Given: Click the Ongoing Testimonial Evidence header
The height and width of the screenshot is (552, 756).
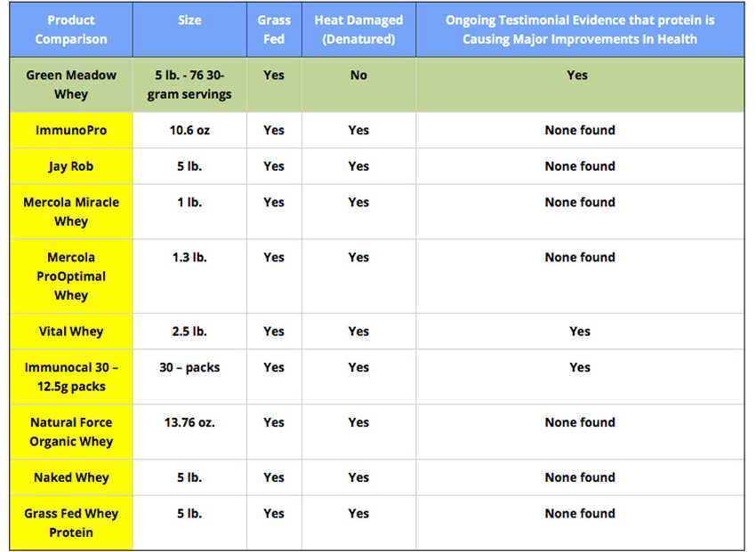Looking at the screenshot, I should coord(580,29).
